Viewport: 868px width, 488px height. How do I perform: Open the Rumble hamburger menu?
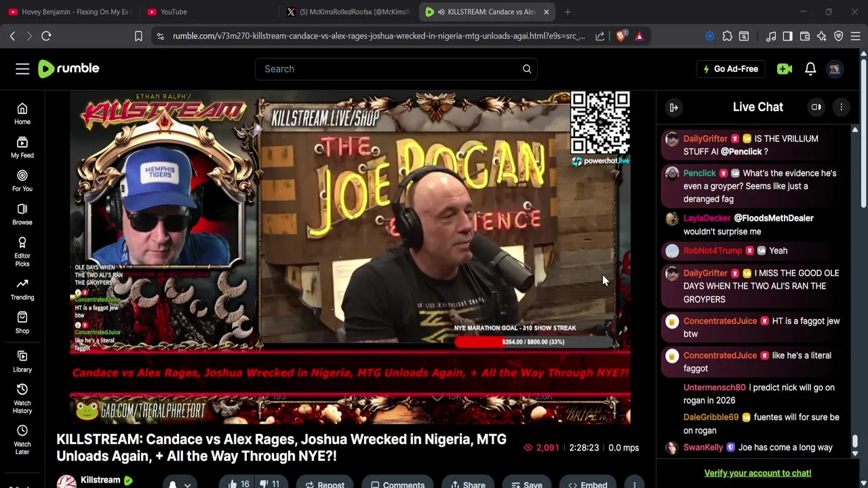(22, 68)
